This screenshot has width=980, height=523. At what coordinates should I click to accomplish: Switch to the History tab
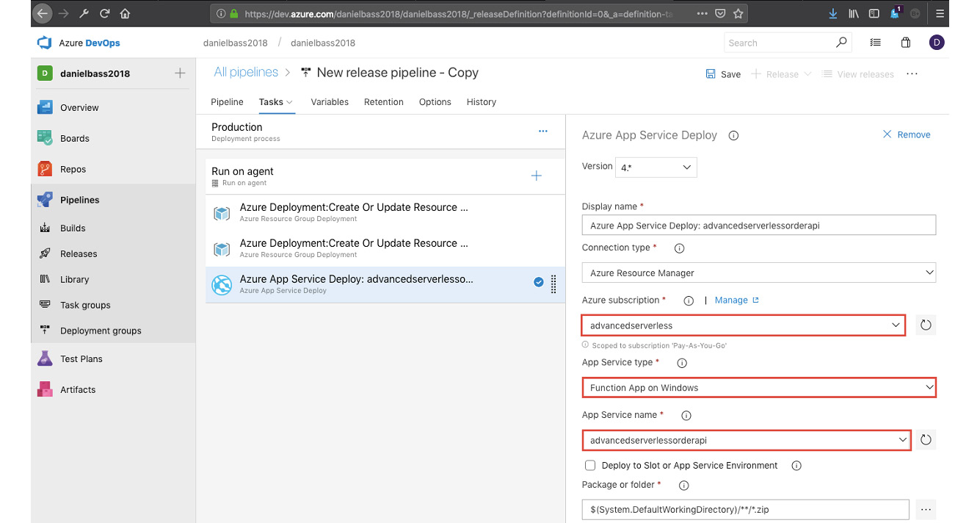click(482, 102)
